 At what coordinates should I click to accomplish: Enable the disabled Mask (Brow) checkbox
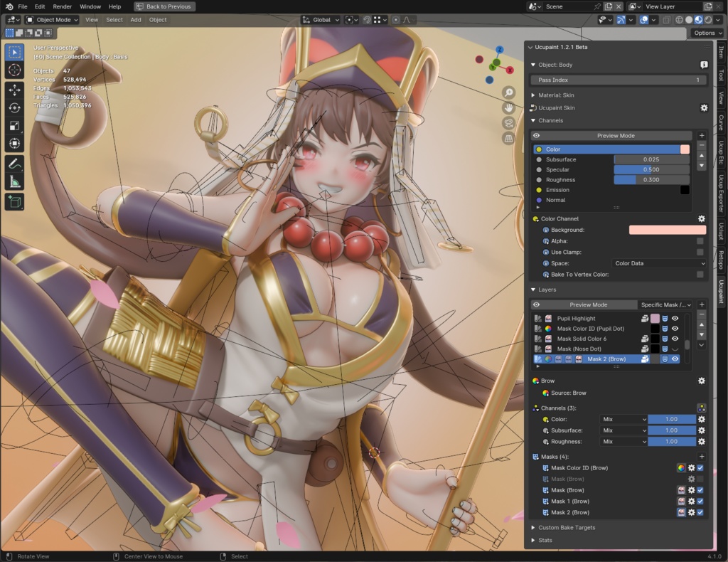coord(700,479)
